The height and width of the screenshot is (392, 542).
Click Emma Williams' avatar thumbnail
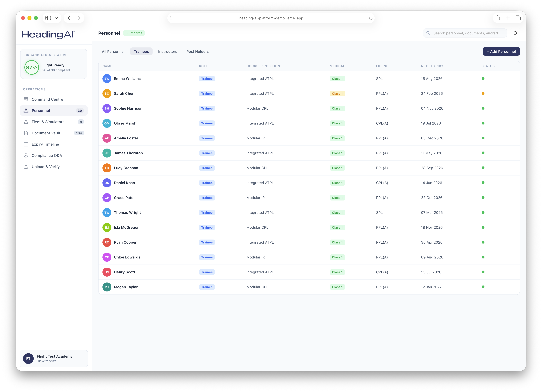point(107,78)
